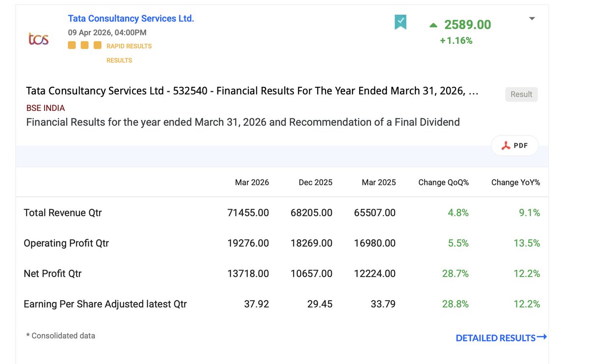Select the 29.45 EPS value
Image resolution: width=589 pixels, height=364 pixels.
320,304
